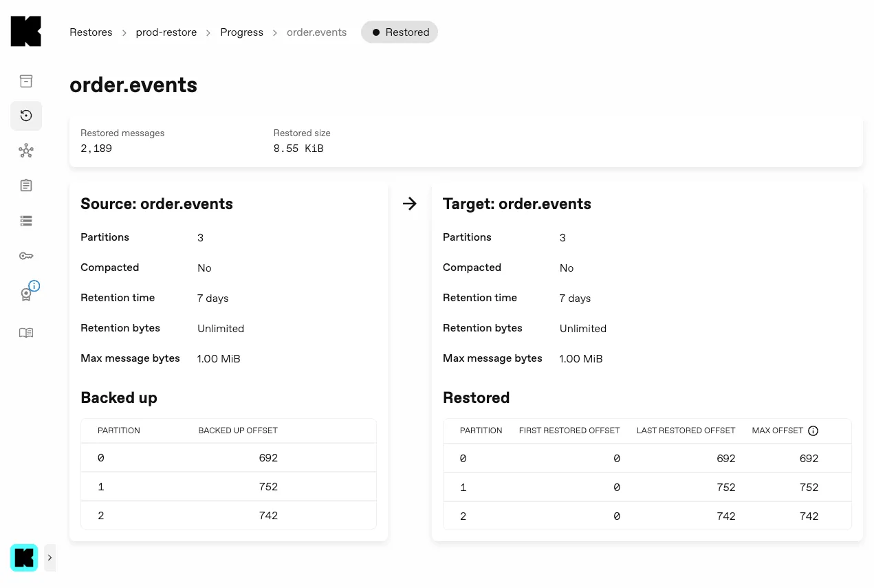Viewport: 874px width, 588px height.
Task: Click Source Compacted value No
Action: (x=204, y=268)
